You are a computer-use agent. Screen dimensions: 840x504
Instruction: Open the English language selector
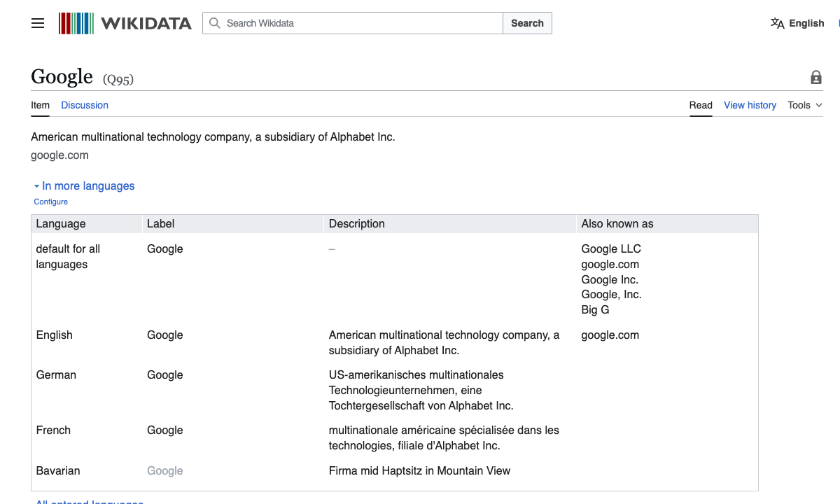[797, 23]
